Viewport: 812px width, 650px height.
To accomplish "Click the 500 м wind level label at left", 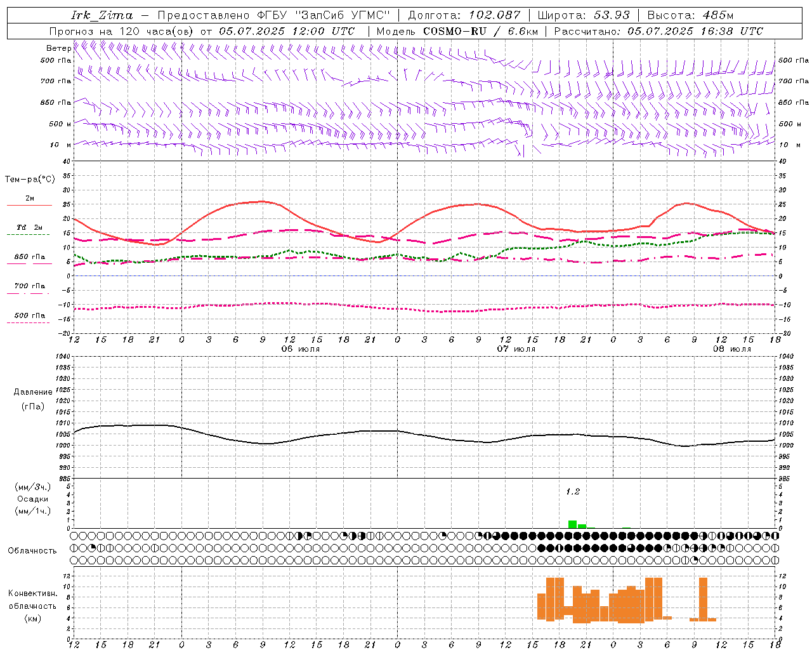I will [60, 124].
